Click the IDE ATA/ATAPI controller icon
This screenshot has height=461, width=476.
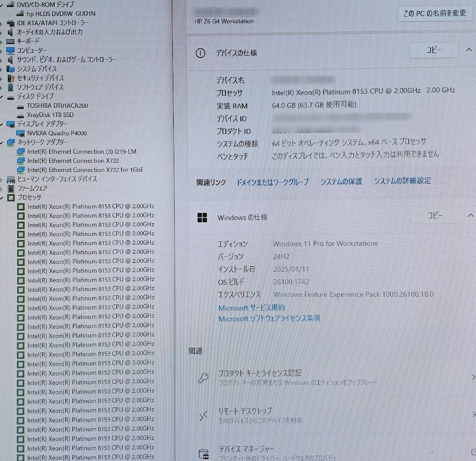point(10,23)
